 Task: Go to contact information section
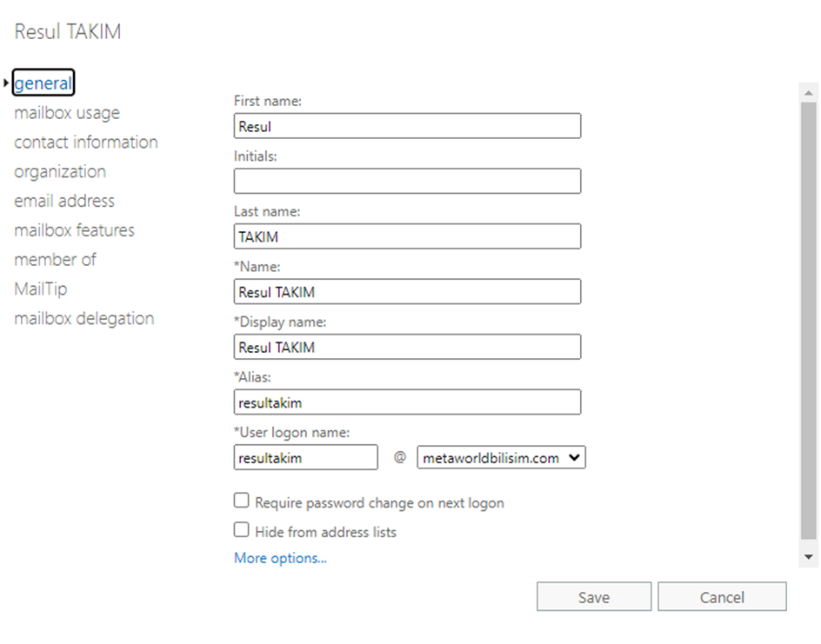(86, 143)
